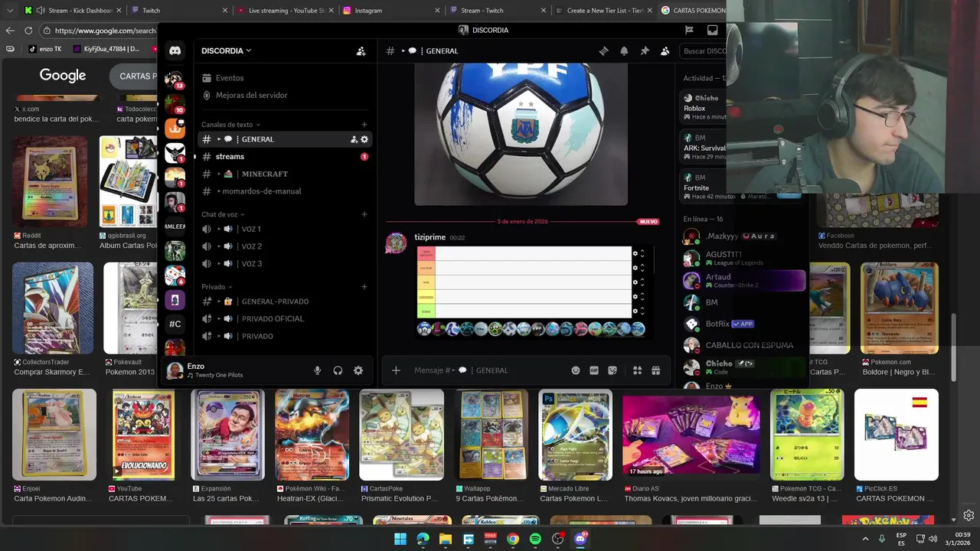Collapse Chat de voz category
Image resolution: width=980 pixels, height=551 pixels.
click(x=223, y=214)
